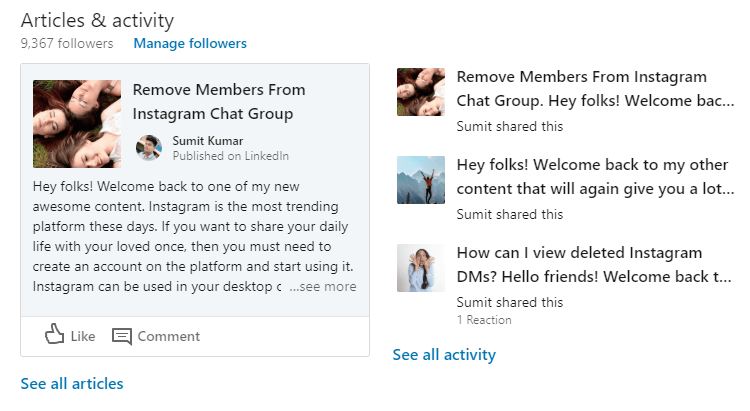Click the Comment speech bubble icon
Viewport: 750px width, 411px height.
click(121, 336)
